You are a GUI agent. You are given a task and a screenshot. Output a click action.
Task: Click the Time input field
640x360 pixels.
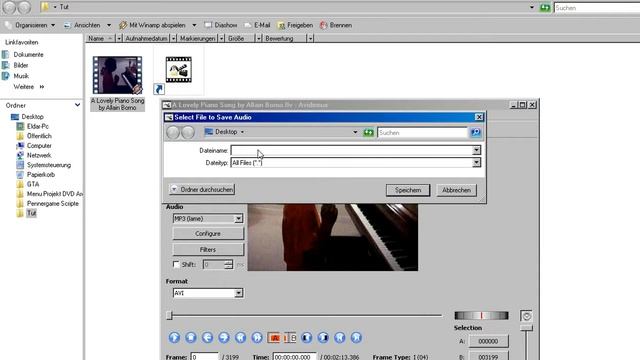tap(294, 357)
